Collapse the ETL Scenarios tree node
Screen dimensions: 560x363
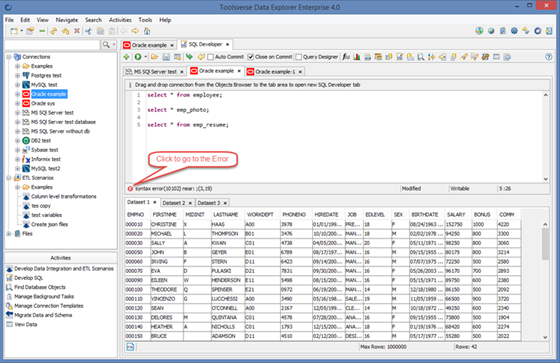pyautogui.click(x=9, y=178)
